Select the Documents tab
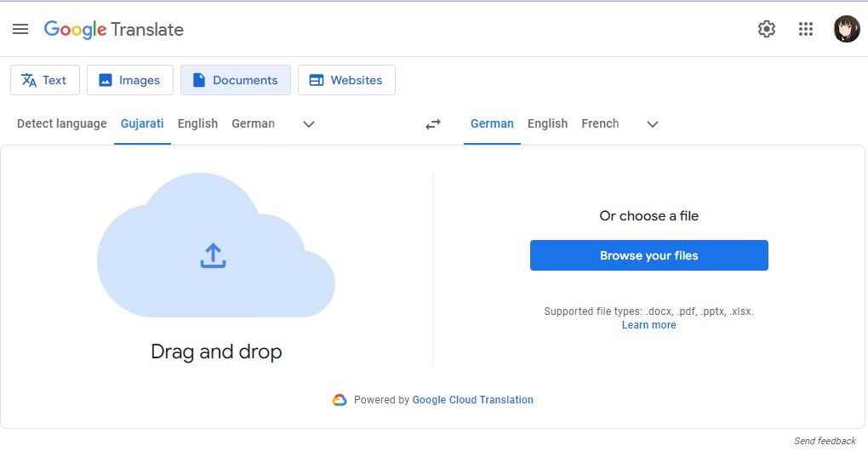 tap(235, 80)
